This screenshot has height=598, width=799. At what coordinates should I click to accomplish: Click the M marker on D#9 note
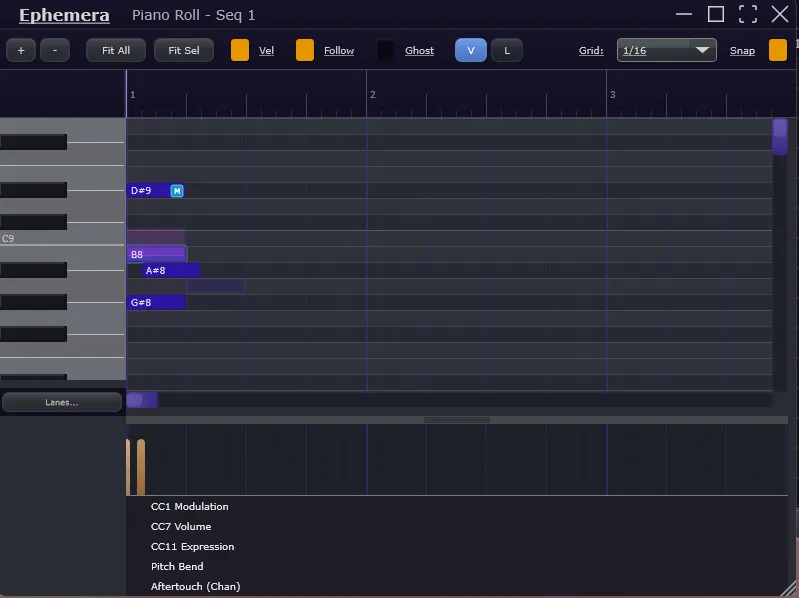point(177,190)
